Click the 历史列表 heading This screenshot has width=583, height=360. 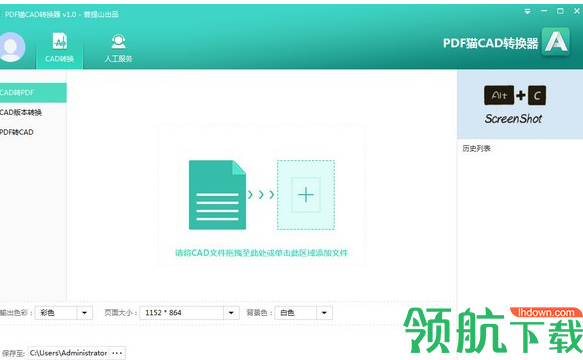pyautogui.click(x=476, y=148)
